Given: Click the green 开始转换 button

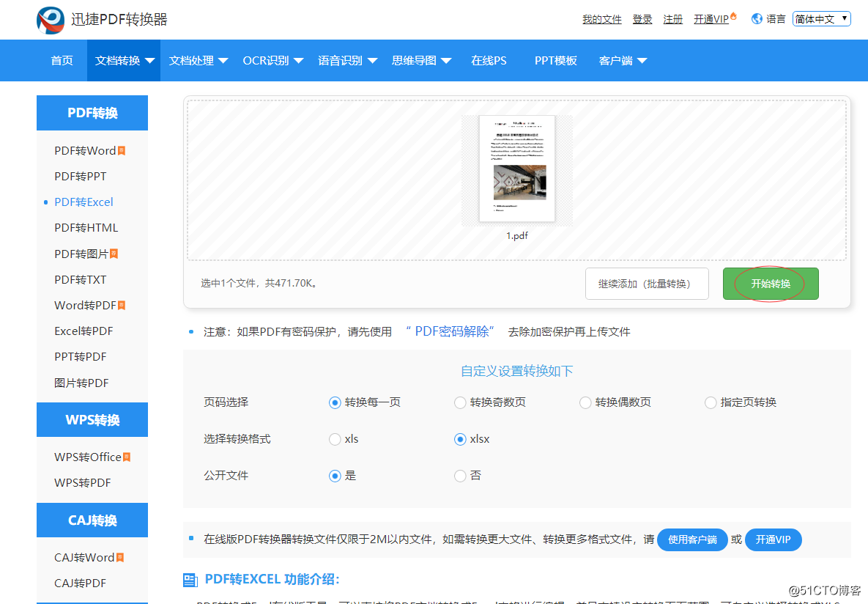Looking at the screenshot, I should [x=771, y=284].
